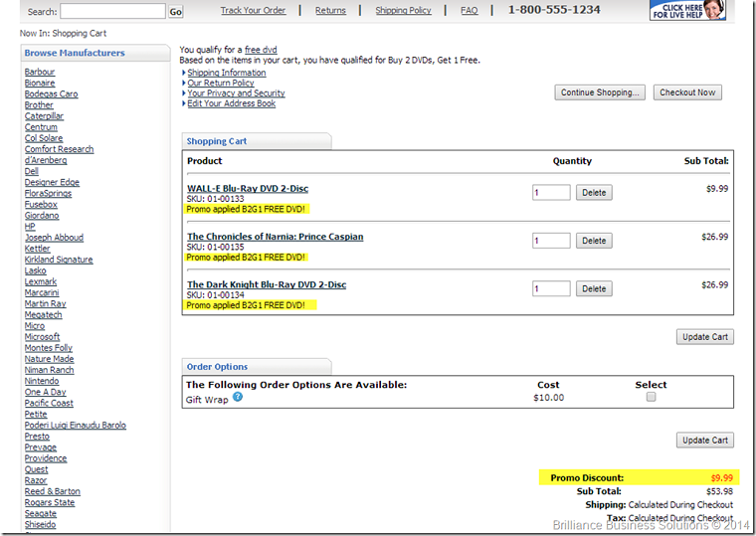Open The Dark Knight Blu-Ray product link
This screenshot has height=536, width=756.
pyautogui.click(x=267, y=284)
